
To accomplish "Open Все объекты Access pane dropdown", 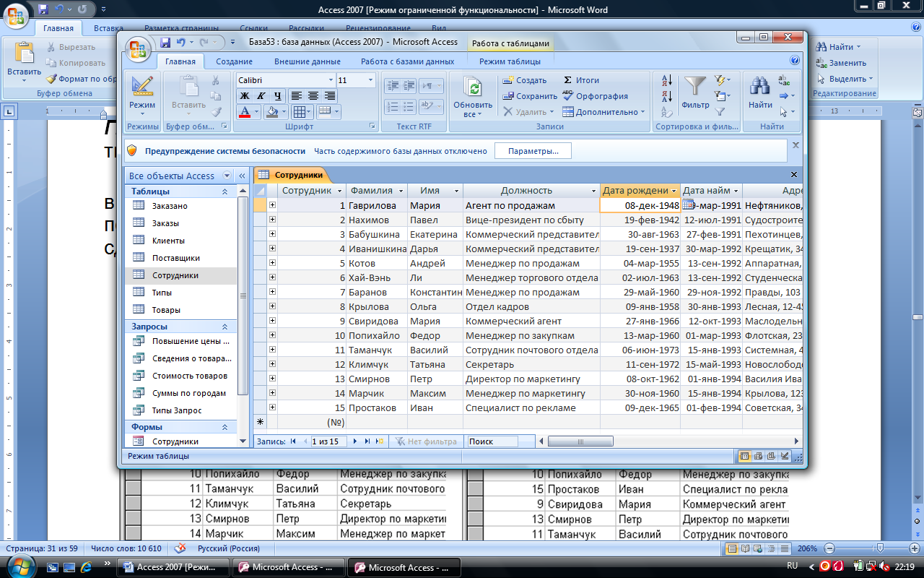I will coord(227,176).
